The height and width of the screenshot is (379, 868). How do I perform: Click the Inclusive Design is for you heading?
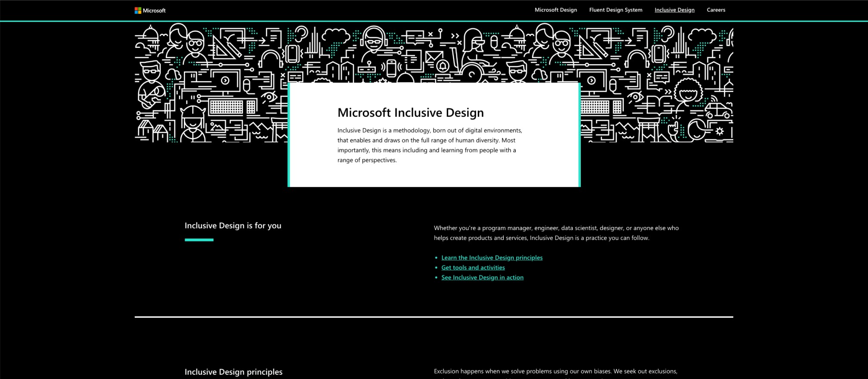(232, 226)
